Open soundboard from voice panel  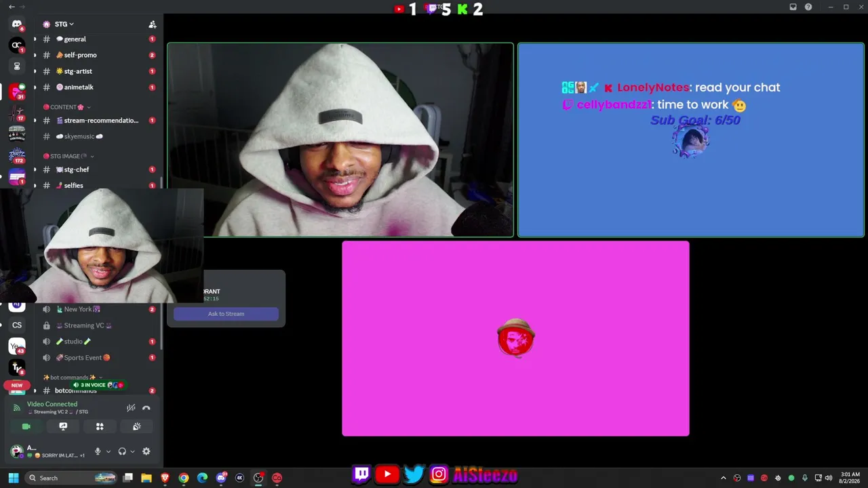(136, 426)
